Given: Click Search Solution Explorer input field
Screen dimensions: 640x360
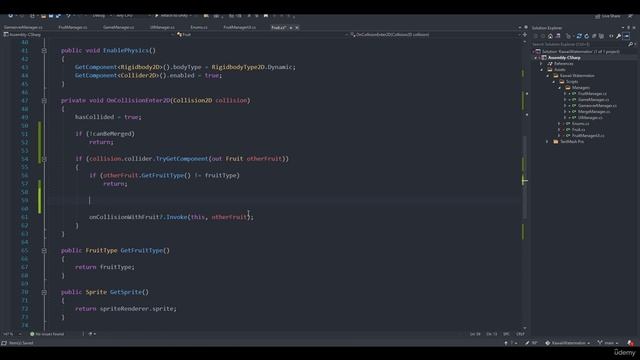Looking at the screenshot, I should coord(579,44).
